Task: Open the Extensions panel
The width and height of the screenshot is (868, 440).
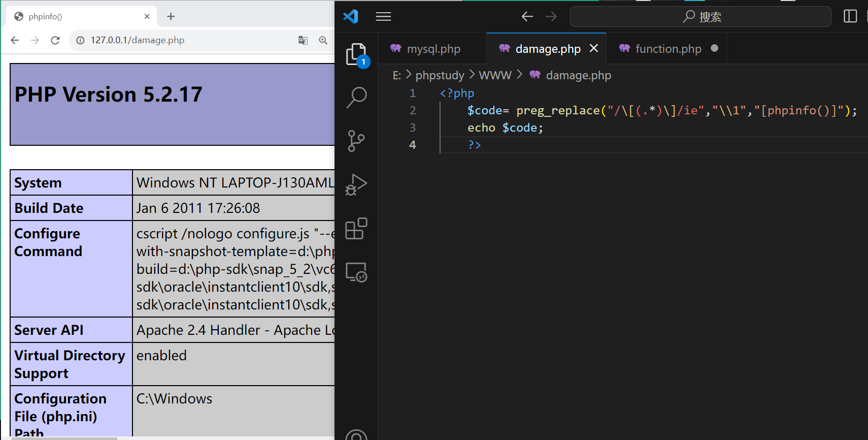Action: [356, 229]
